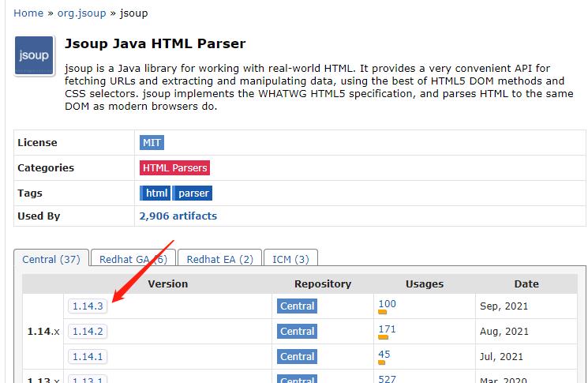Click Central badge in 1.14.3 row
The image size is (588, 383).
297,306
